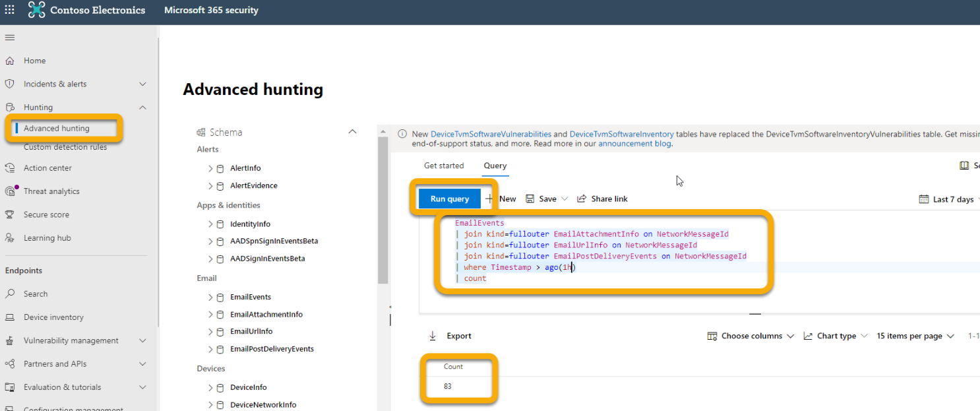
Task: Expand the AADSignInEventsBeta table node
Action: [x=211, y=259]
